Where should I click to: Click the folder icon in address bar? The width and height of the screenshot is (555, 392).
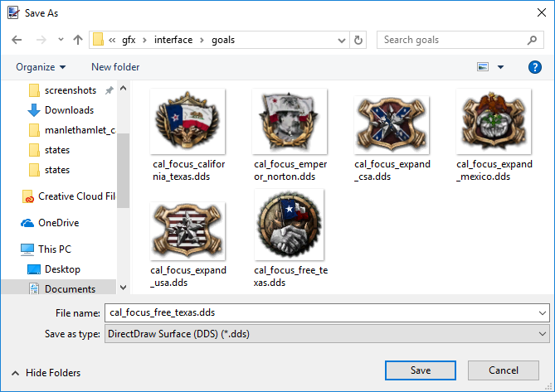(x=98, y=40)
